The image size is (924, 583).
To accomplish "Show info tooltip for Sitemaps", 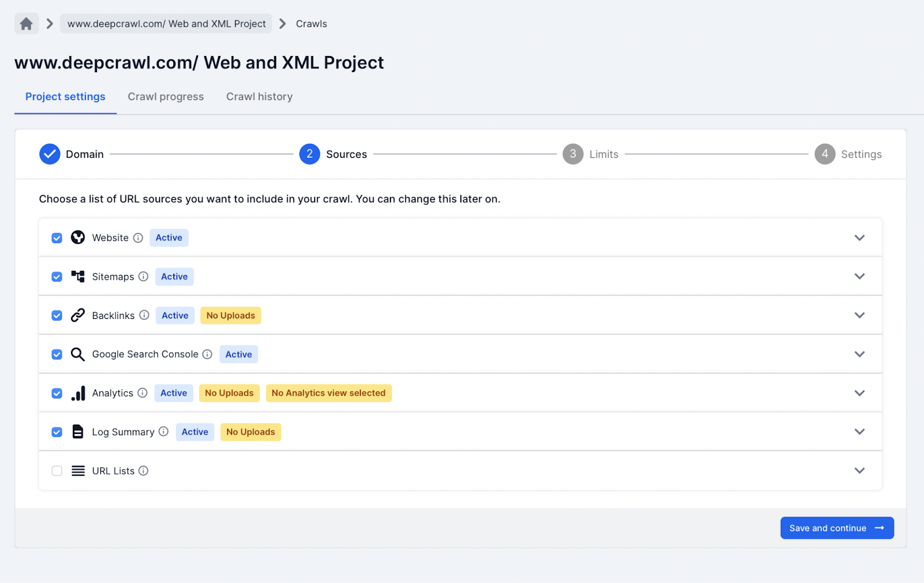I will [x=143, y=276].
